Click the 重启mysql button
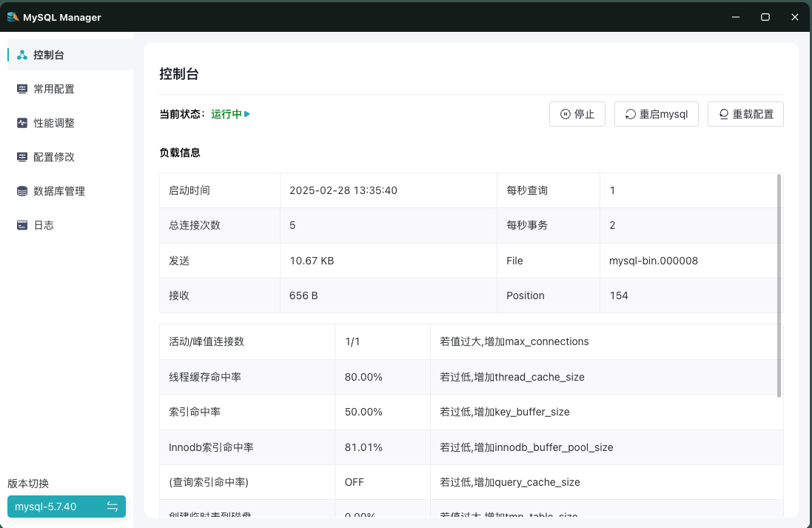Screen dimensions: 812x528 (656, 114)
